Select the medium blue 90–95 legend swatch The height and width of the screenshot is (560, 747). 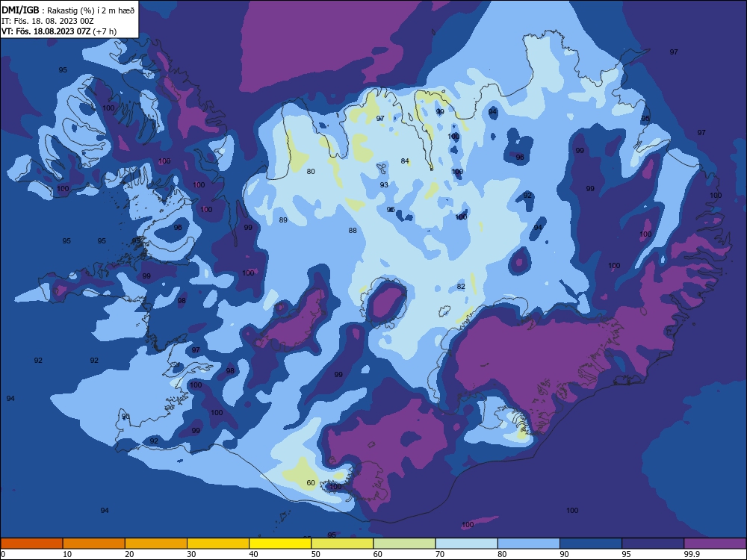(591, 544)
